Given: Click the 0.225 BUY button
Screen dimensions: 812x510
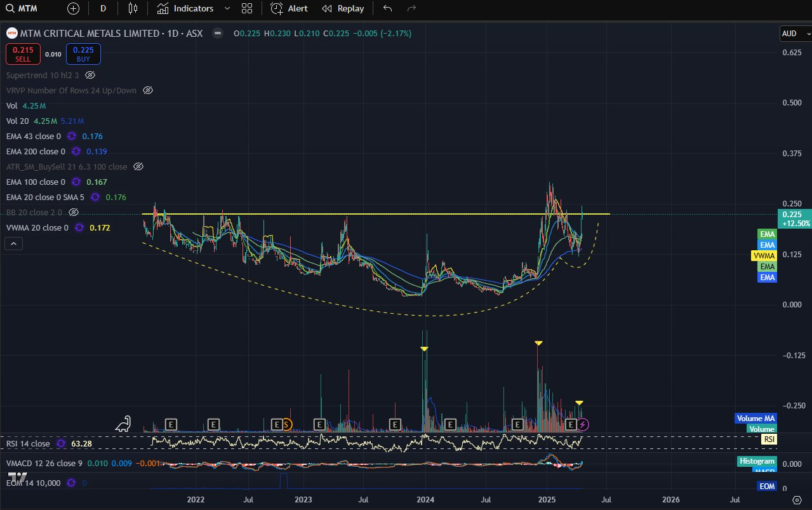Looking at the screenshot, I should (x=83, y=54).
